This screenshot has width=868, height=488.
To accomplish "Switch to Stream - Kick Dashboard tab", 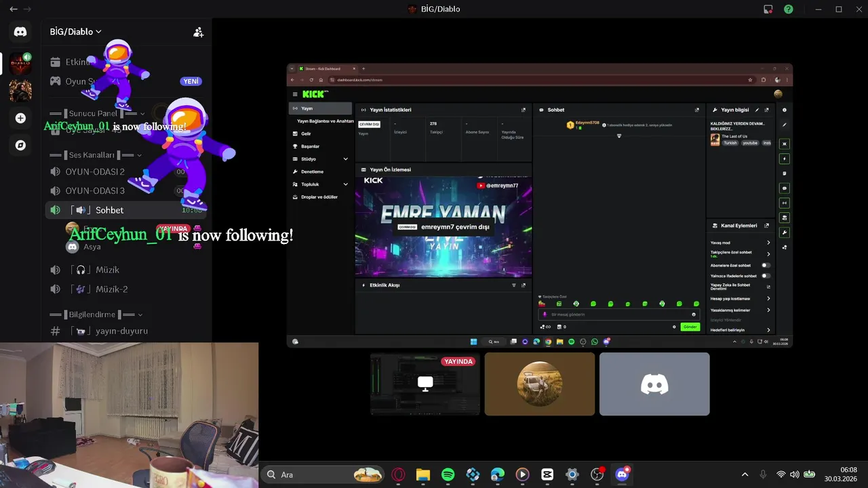I will [x=328, y=68].
